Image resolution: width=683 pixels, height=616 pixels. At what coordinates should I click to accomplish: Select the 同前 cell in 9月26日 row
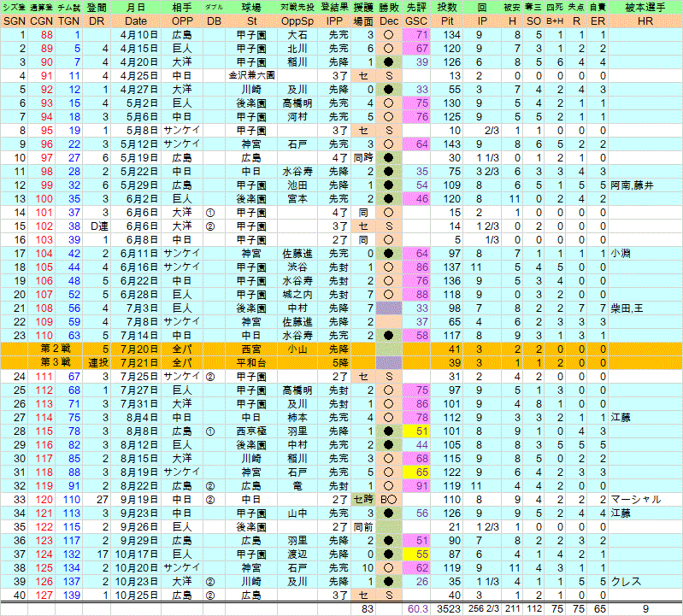pos(363,527)
